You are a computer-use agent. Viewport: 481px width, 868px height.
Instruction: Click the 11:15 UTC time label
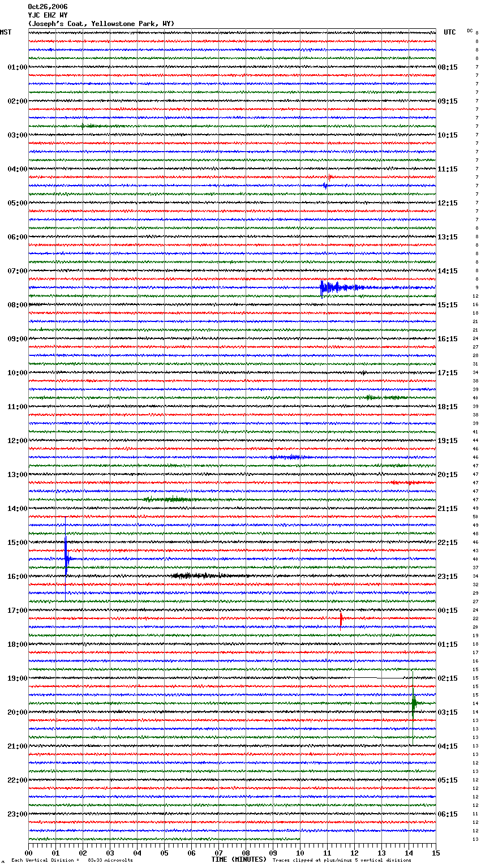point(448,169)
